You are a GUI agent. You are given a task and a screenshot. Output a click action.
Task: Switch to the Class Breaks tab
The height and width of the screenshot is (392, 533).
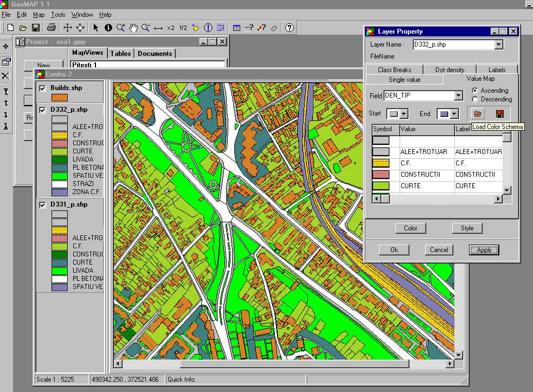(x=394, y=70)
